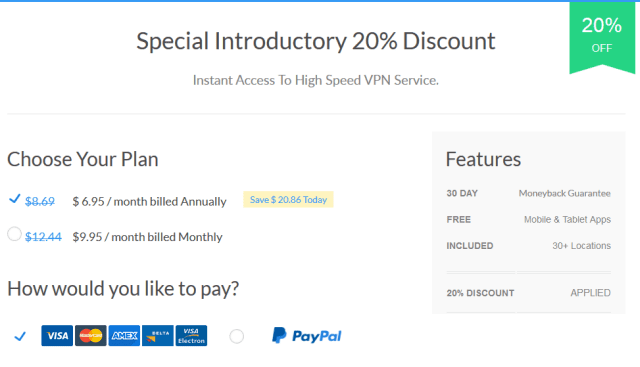Click the FREE Mobile & Tablet Apps row
This screenshot has height=367, width=640.
coord(529,219)
